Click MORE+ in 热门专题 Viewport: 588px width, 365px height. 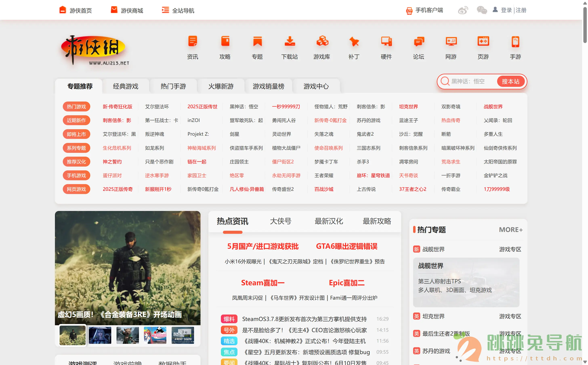(510, 230)
